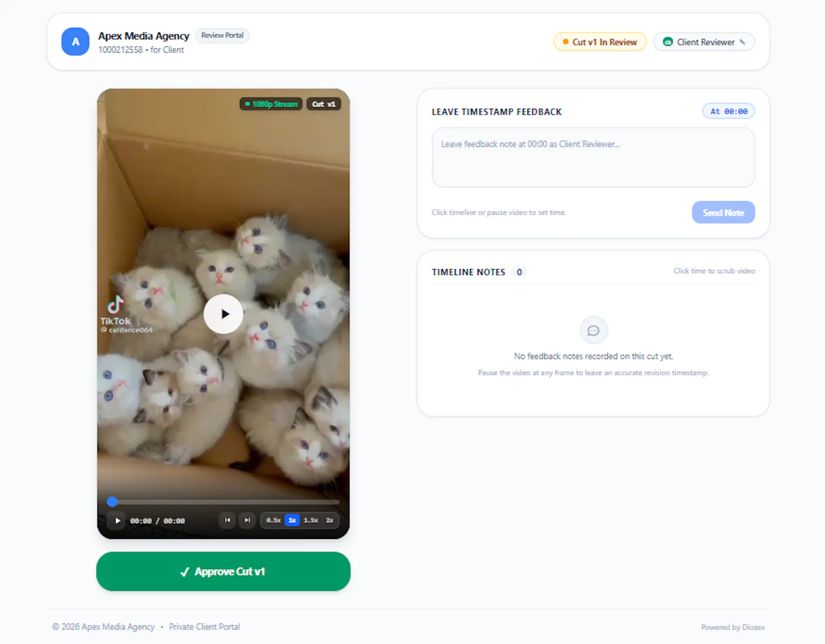Screen dimensions: 825x644
Task: Click the 1080p Stream quality badge
Action: point(271,104)
